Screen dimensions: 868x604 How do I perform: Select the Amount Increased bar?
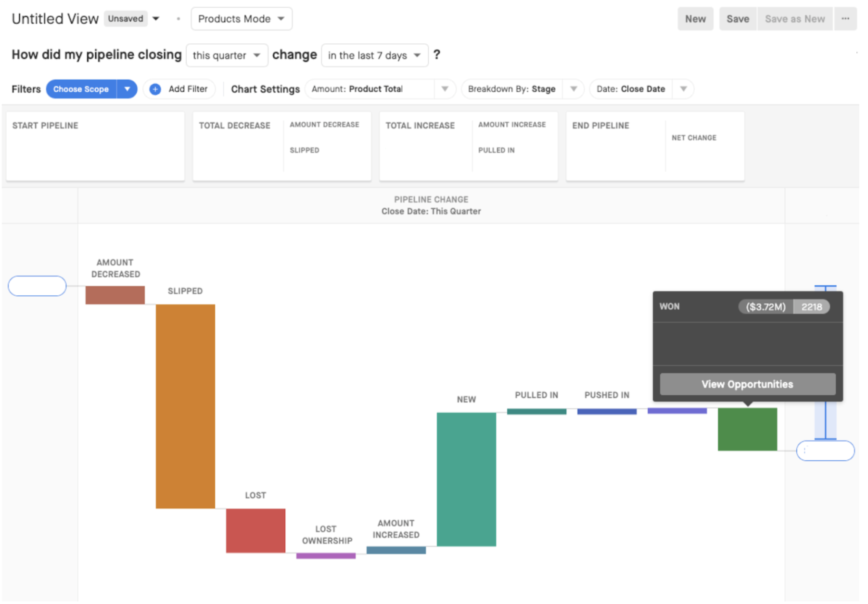click(x=396, y=550)
